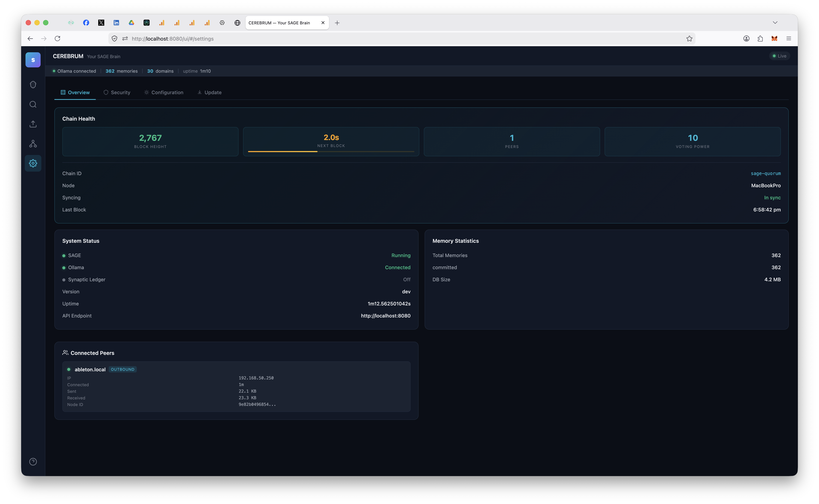The image size is (819, 504).
Task: Click the search magnifier sidebar icon
Action: (33, 104)
